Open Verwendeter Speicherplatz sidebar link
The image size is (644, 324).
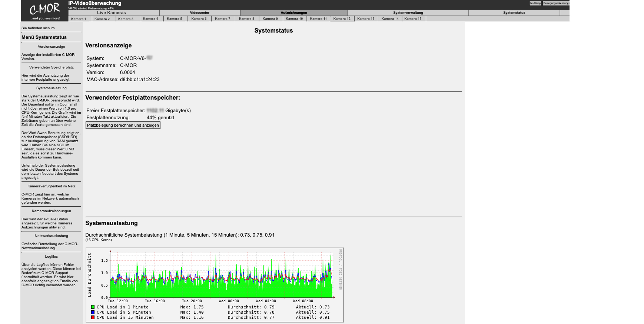(52, 67)
